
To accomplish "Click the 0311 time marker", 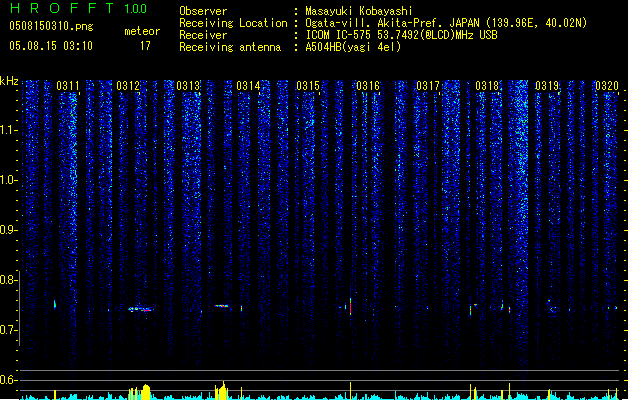I will pos(68,86).
